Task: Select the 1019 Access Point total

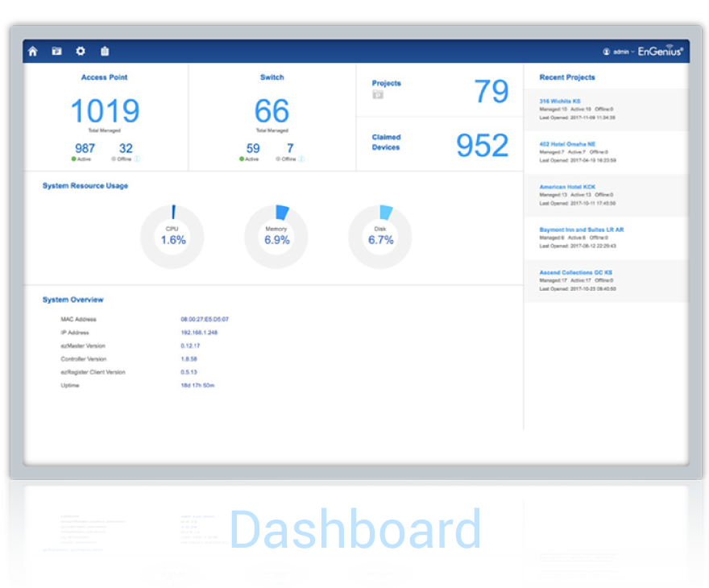Action: pos(105,110)
